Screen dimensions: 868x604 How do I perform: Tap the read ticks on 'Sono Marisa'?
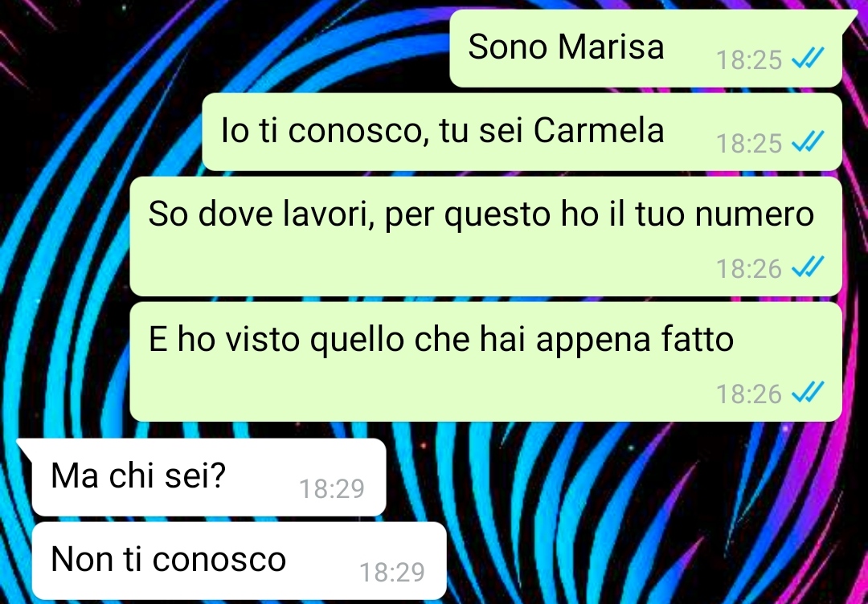(809, 58)
